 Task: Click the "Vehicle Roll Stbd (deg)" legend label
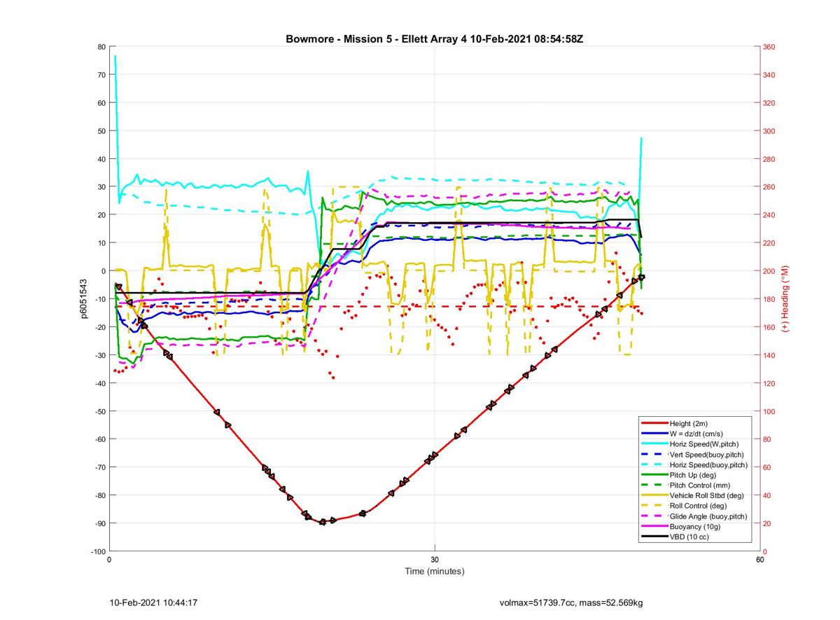pyautogui.click(x=707, y=495)
